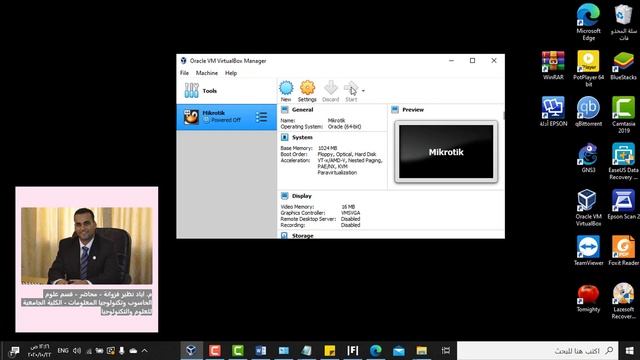Viewport: 640px width, 360px height.
Task: Open the File menu
Action: [184, 73]
